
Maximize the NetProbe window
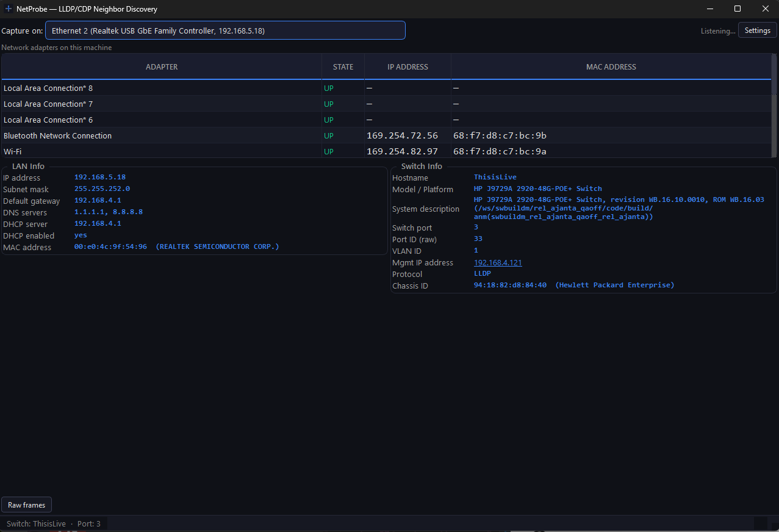737,9
